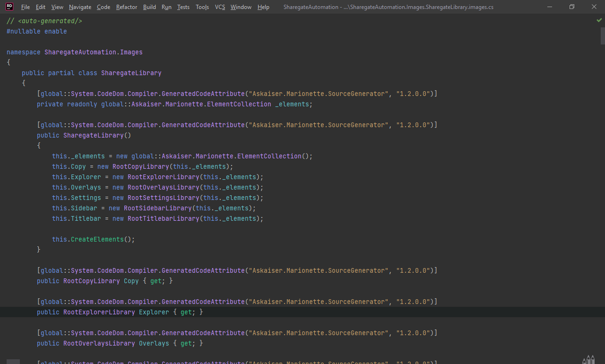Click the 'public SharegateLibrary()' constructor line

(84, 136)
